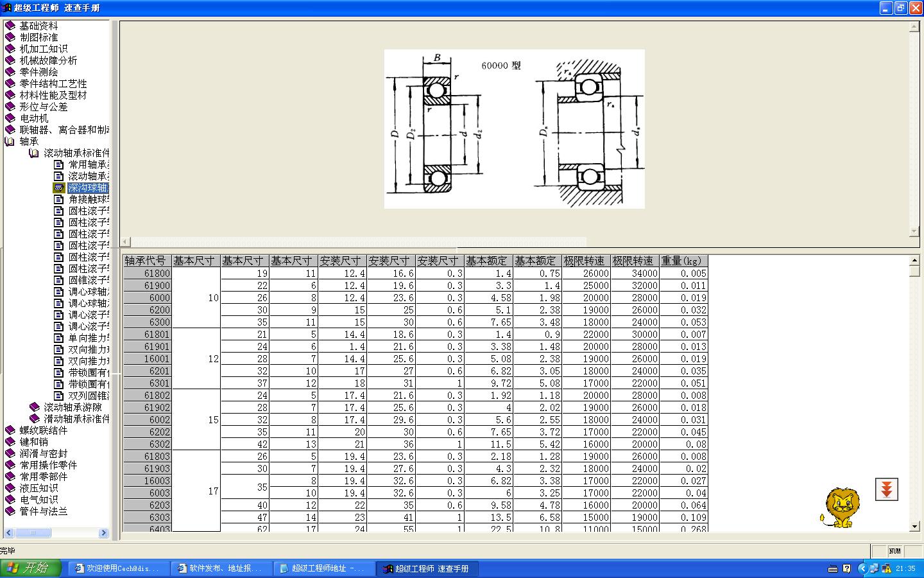Click the page icon beside 常用轴承

point(59,164)
